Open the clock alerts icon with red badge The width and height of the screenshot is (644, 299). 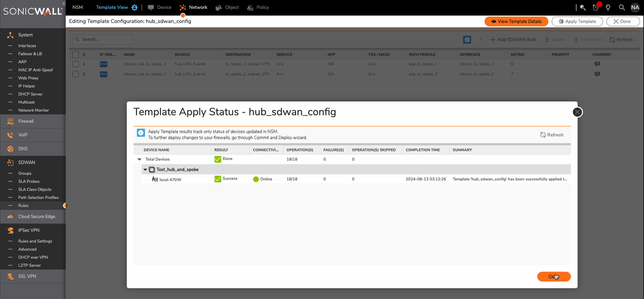[x=596, y=7]
